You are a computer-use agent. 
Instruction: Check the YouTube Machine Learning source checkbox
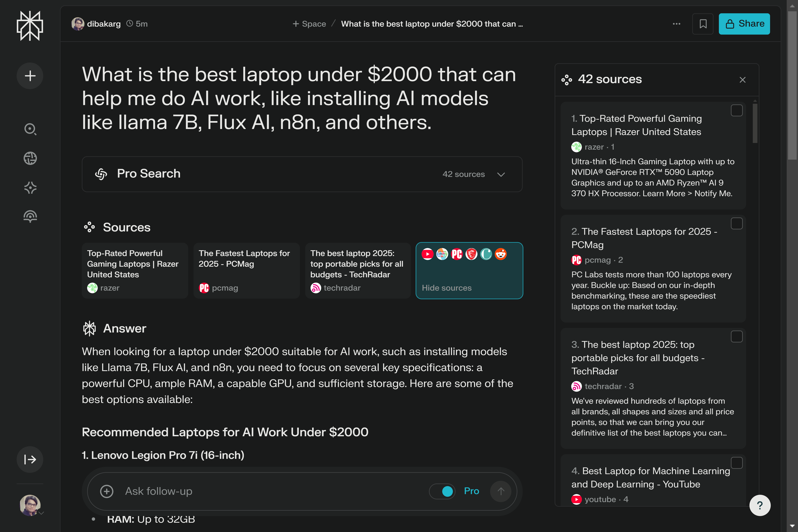[737, 463]
